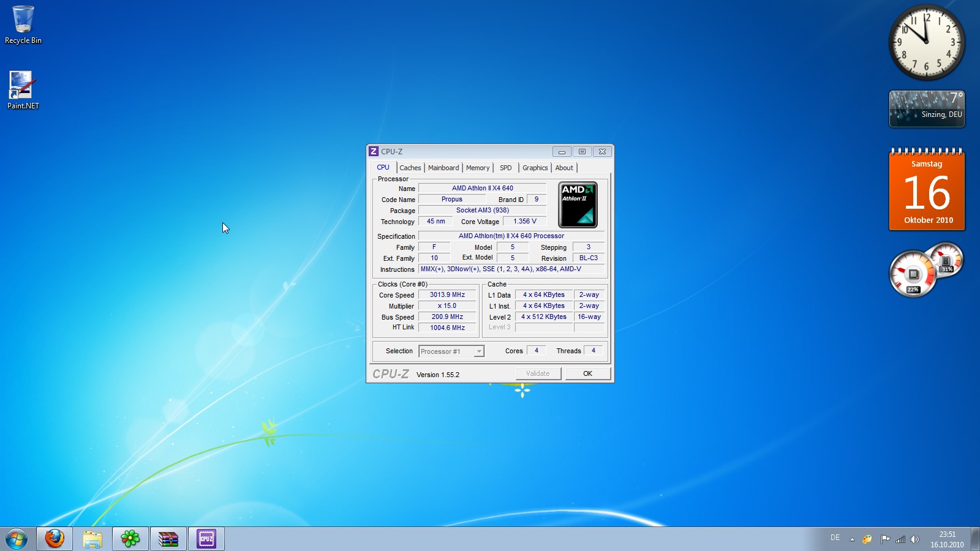Viewport: 980px width, 551px height.
Task: Click the greyed Validate button
Action: pyautogui.click(x=538, y=373)
